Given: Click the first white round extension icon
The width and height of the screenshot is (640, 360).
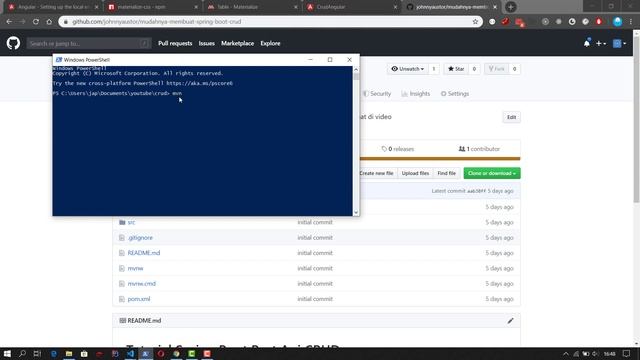Looking at the screenshot, I should click(x=492, y=22).
